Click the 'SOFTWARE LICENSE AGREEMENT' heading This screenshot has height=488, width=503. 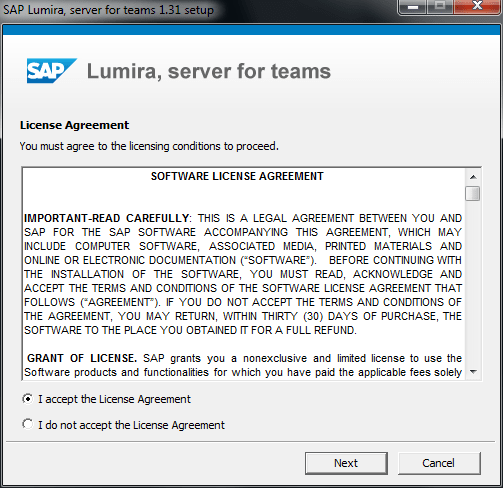point(237,176)
